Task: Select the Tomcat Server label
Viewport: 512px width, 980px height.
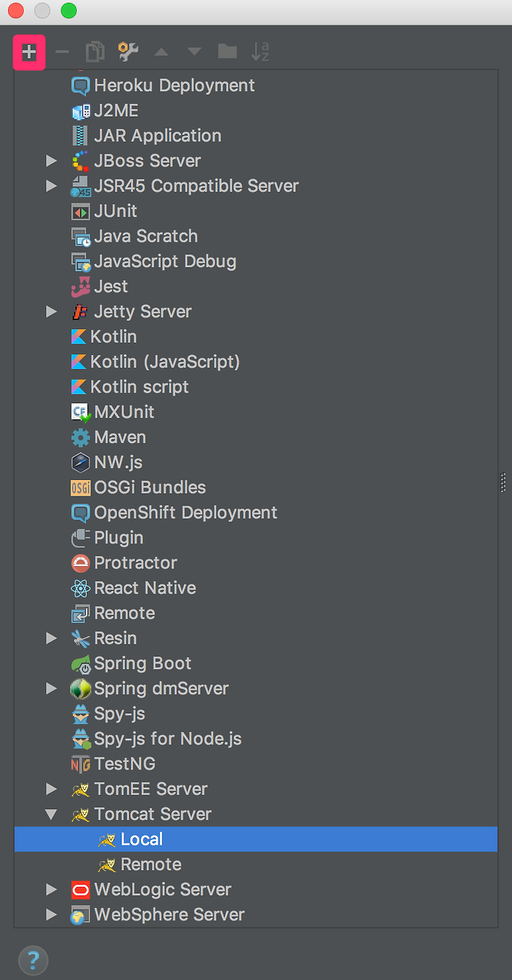Action: pyautogui.click(x=153, y=814)
